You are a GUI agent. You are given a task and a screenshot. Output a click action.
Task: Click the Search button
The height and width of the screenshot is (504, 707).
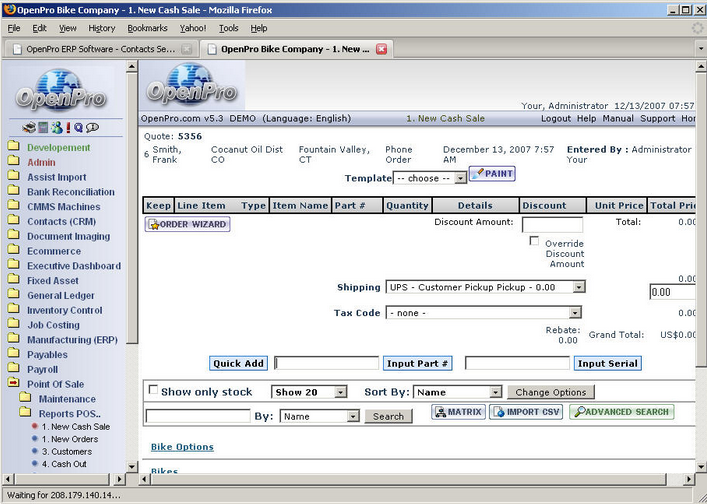[x=388, y=417]
